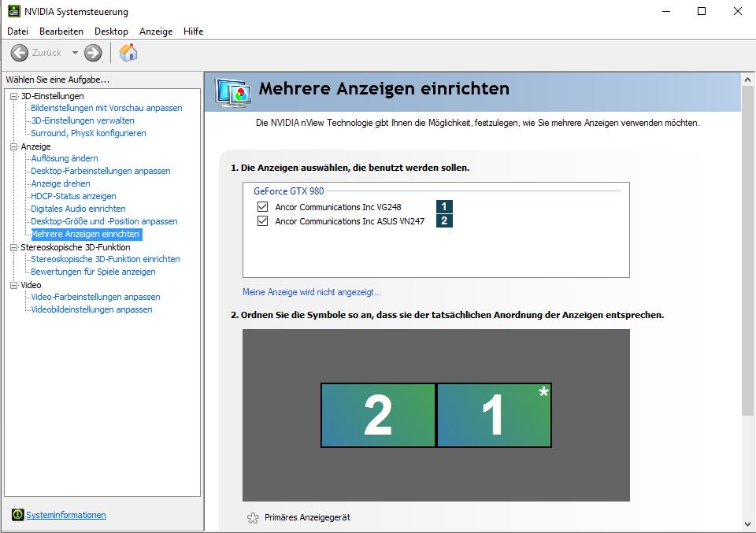This screenshot has width=756, height=533.
Task: Select Anzeige drehen task
Action: point(61,183)
